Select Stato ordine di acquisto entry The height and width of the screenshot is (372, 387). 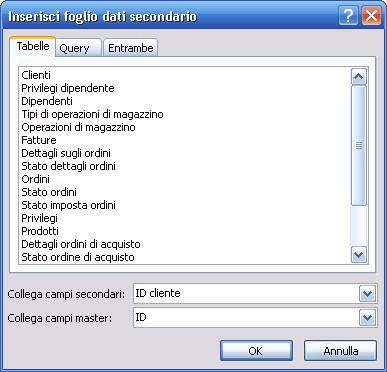click(x=78, y=257)
